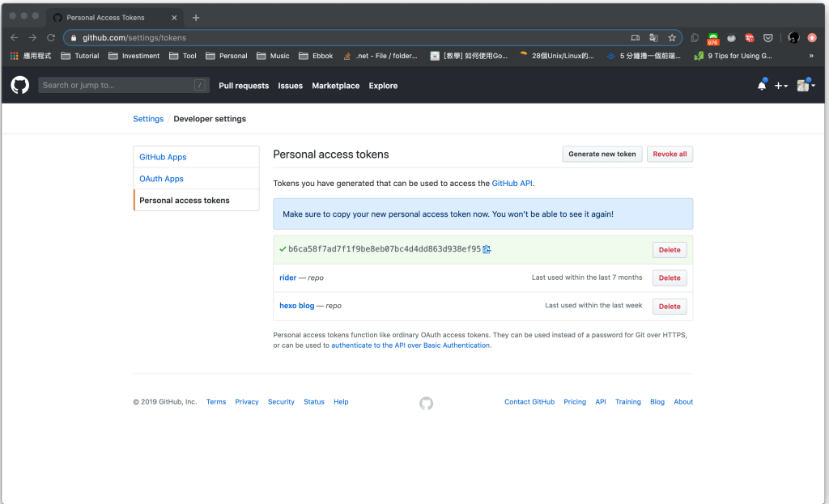The image size is (829, 504).
Task: Open the Tutorial bookmarks folder
Action: coord(80,56)
